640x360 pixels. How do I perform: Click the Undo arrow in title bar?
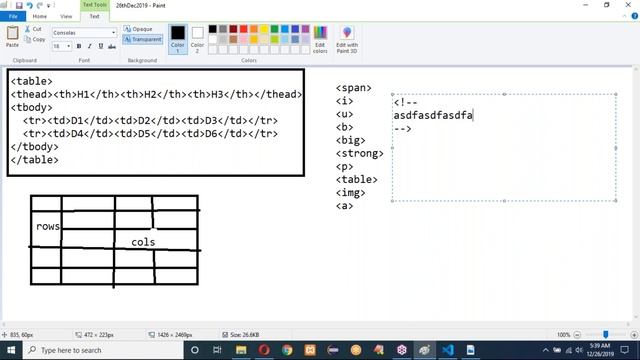(29, 5)
